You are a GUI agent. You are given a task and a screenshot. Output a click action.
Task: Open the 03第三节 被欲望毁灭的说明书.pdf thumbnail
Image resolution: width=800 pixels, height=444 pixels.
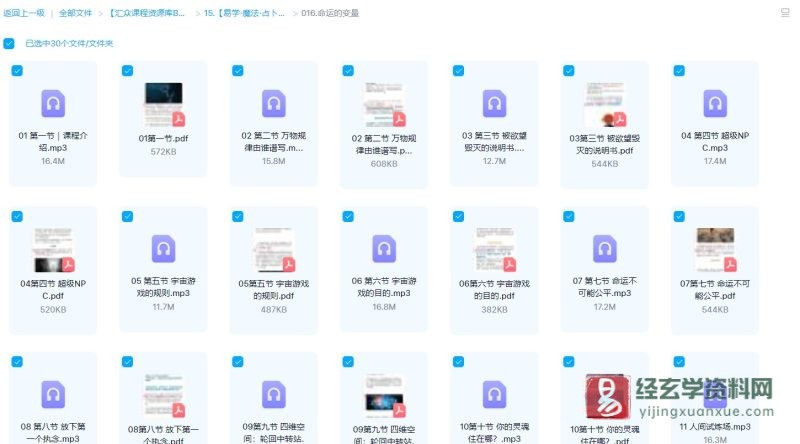point(604,104)
